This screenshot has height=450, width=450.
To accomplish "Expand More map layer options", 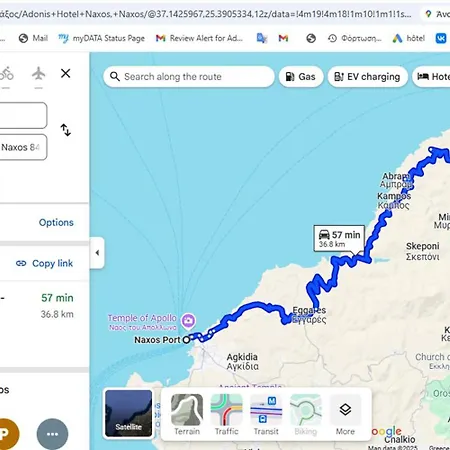I will pyautogui.click(x=345, y=414).
